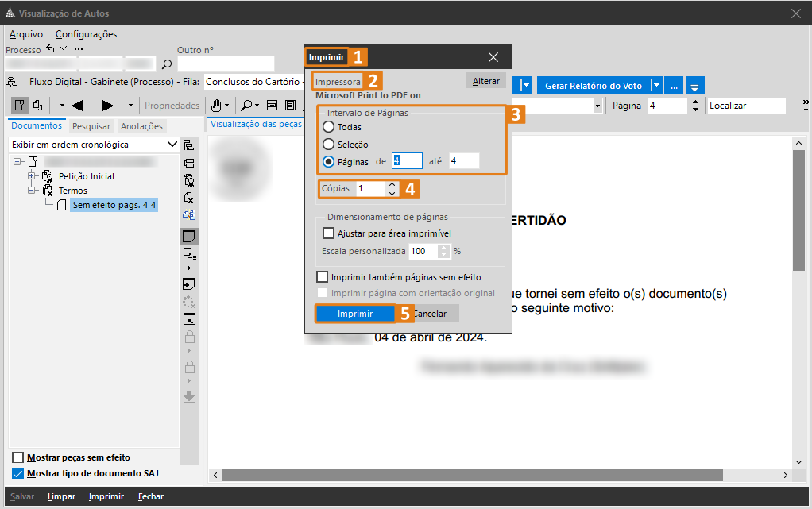Click the tree hierarchy icon in sidebar strip
812x509 pixels.
click(x=189, y=145)
